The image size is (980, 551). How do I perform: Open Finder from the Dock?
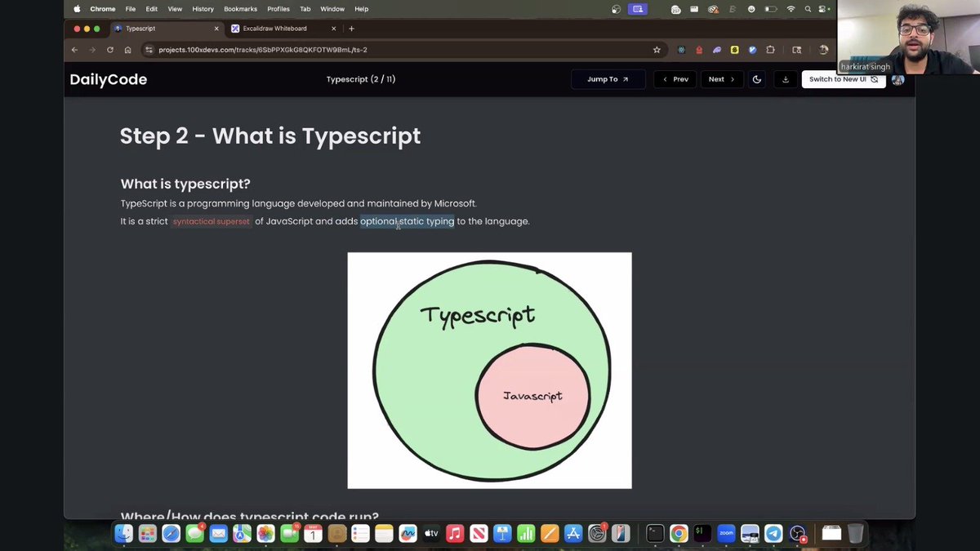pyautogui.click(x=124, y=533)
